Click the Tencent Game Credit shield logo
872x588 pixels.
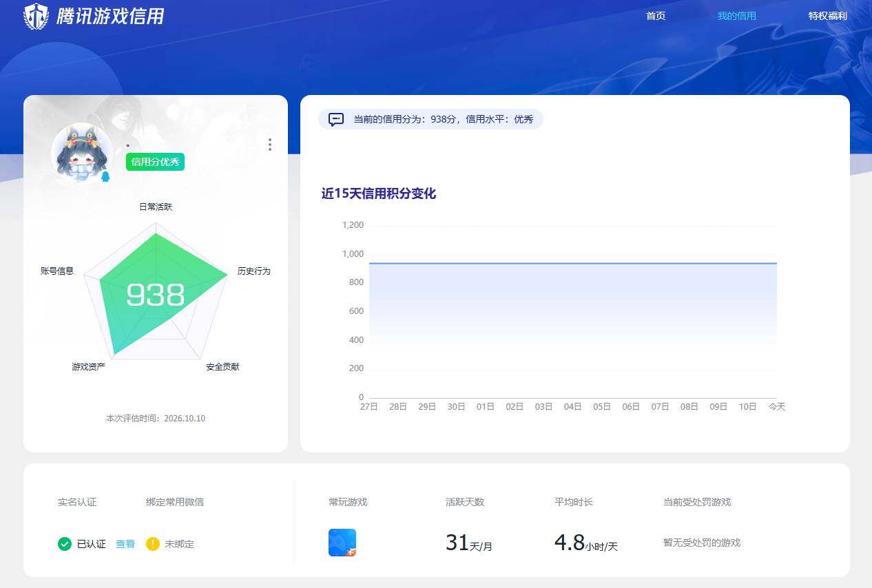point(36,16)
